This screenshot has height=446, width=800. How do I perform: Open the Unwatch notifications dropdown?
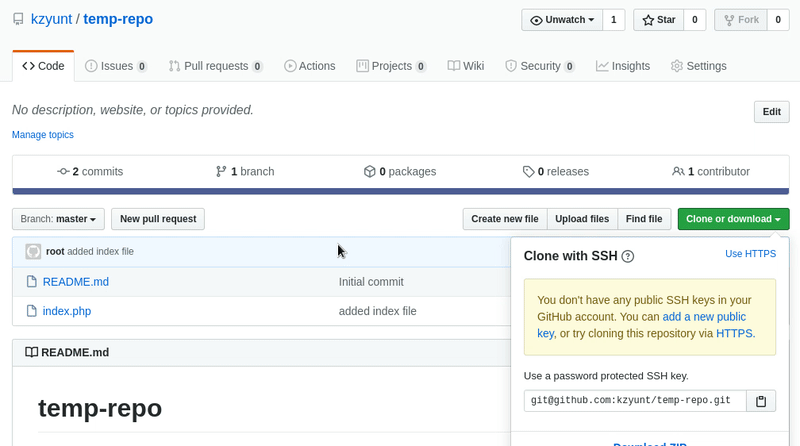coord(562,20)
